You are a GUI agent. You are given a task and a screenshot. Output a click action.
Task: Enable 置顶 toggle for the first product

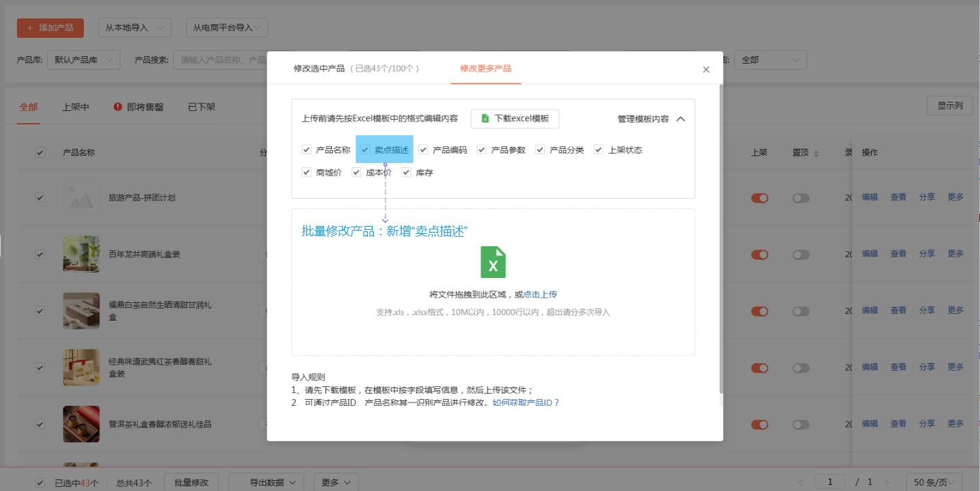point(801,198)
